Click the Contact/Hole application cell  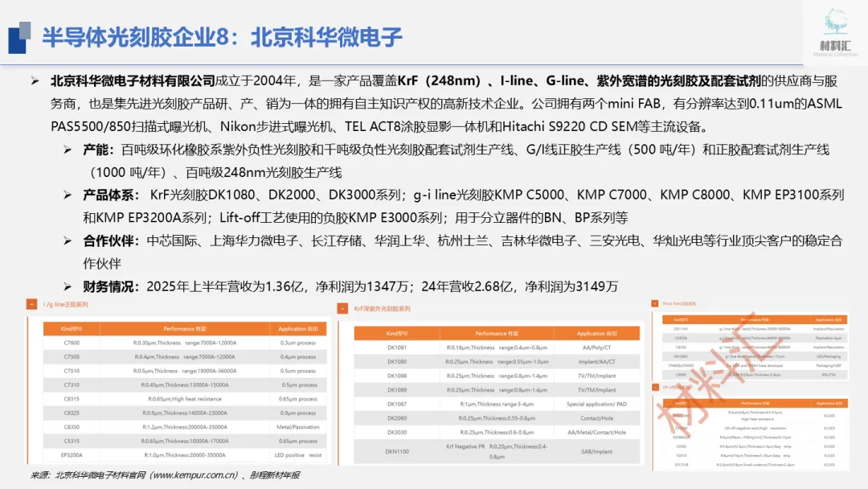coord(596,418)
